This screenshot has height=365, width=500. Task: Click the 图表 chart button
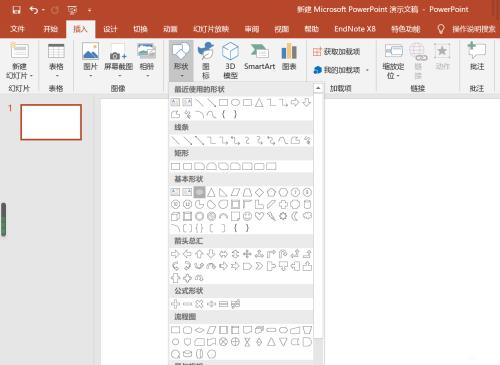pyautogui.click(x=289, y=57)
